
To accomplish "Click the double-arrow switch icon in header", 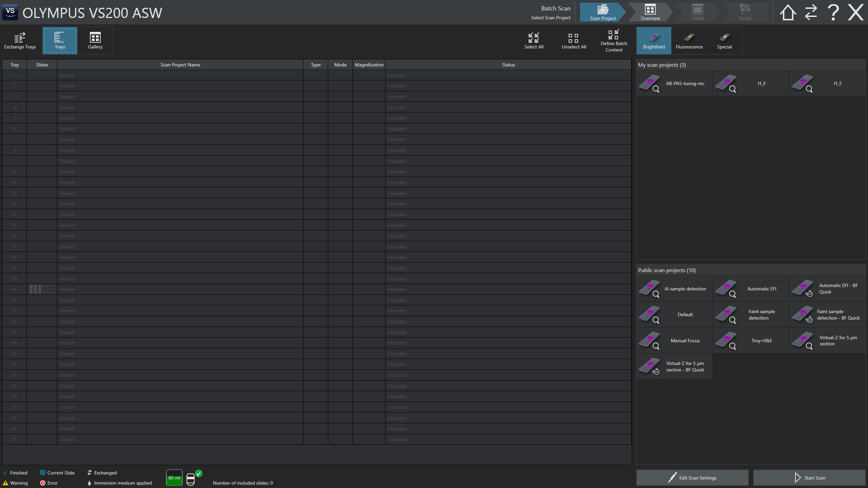I will click(x=811, y=13).
